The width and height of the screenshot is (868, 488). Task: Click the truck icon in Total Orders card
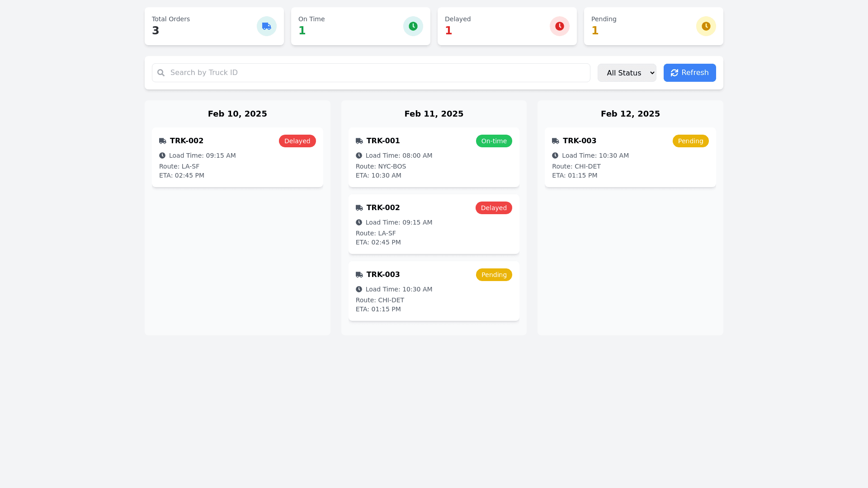[267, 26]
